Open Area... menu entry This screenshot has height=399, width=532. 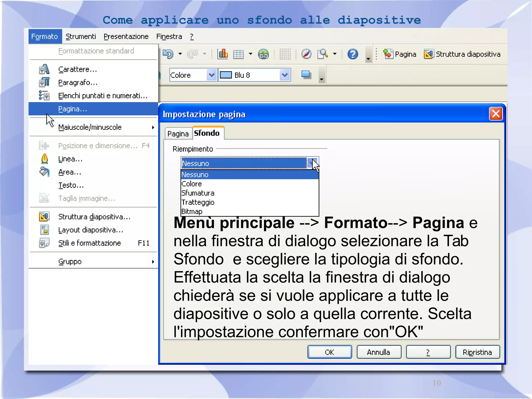(93, 172)
